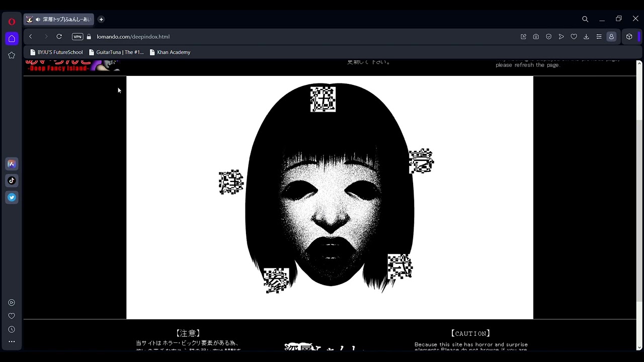Search open tabs with magnifier icon

pyautogui.click(x=585, y=19)
